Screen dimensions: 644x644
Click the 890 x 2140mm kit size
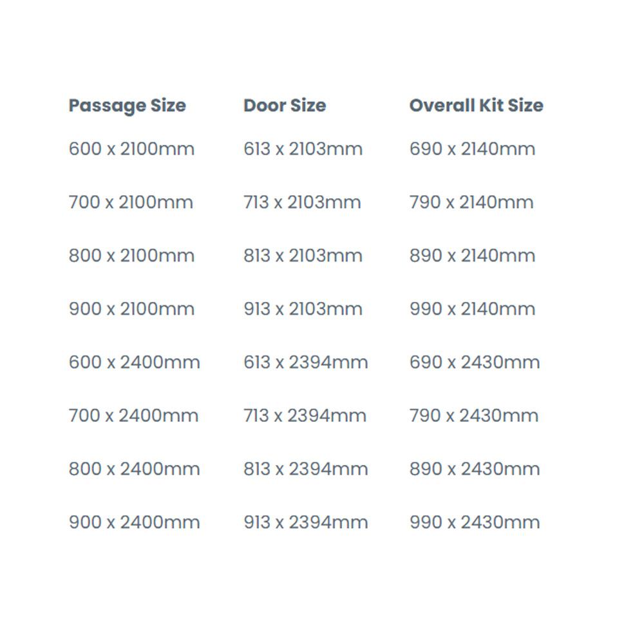[x=472, y=256]
